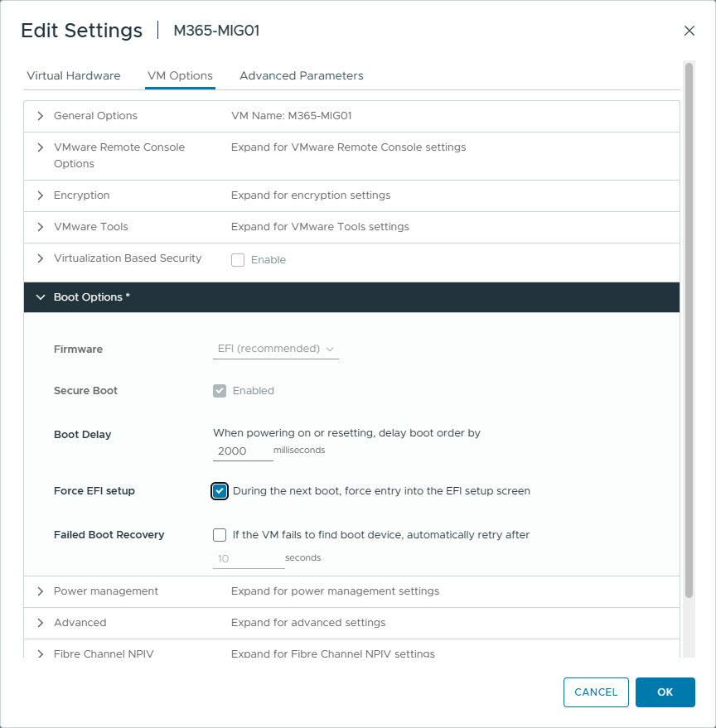The image size is (716, 728).
Task: Click the OK button
Action: pyautogui.click(x=665, y=692)
